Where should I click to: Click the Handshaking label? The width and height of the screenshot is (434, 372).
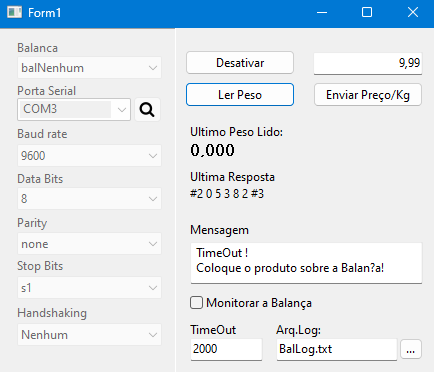(52, 313)
